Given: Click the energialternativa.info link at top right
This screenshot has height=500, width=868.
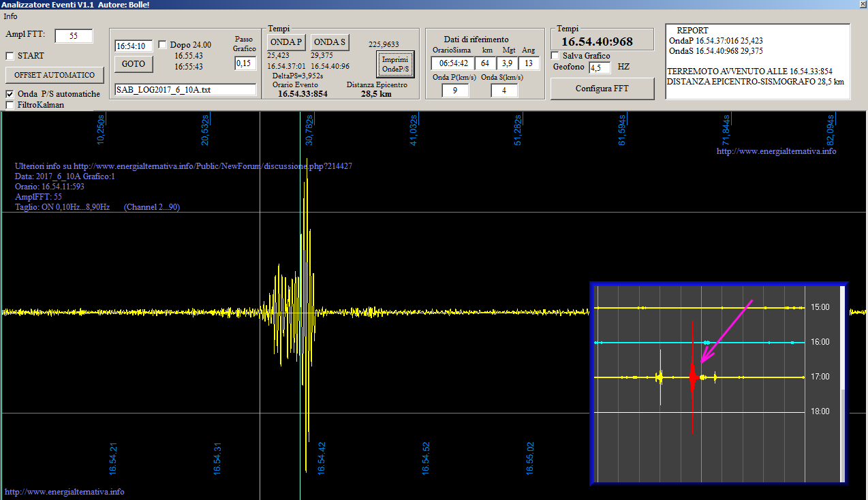Looking at the screenshot, I should coord(776,151).
